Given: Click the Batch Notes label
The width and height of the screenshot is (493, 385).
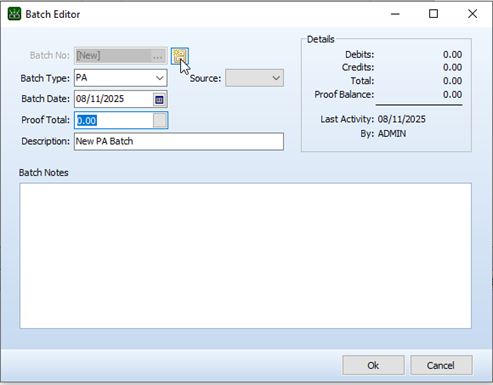Looking at the screenshot, I should point(44,173).
